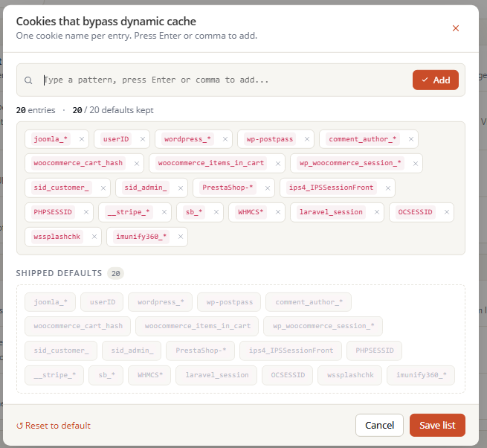Click shipped default chip wssplashchk
Screen dimensions: 487x448
[350, 375]
